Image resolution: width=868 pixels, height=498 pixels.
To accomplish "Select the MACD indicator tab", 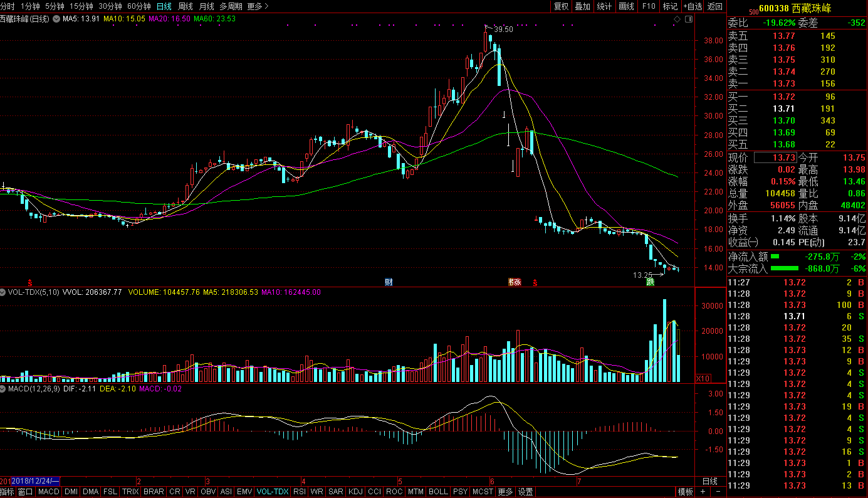I will click(x=48, y=492).
